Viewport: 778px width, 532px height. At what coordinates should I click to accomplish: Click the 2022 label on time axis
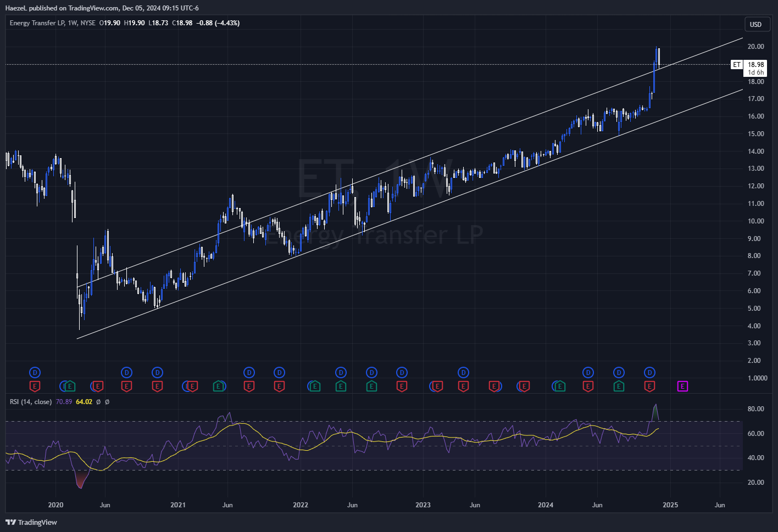click(301, 505)
